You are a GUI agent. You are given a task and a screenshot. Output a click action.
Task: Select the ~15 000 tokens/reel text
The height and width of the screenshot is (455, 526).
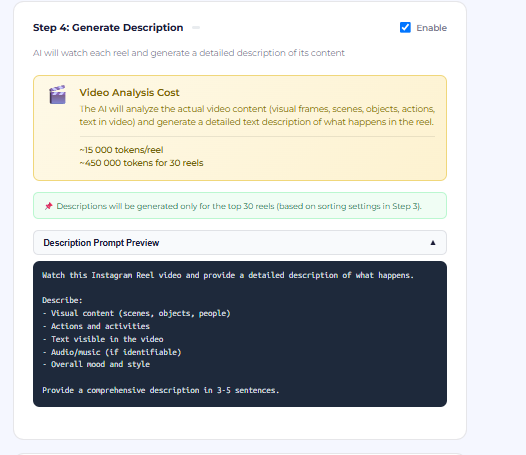tap(121, 150)
